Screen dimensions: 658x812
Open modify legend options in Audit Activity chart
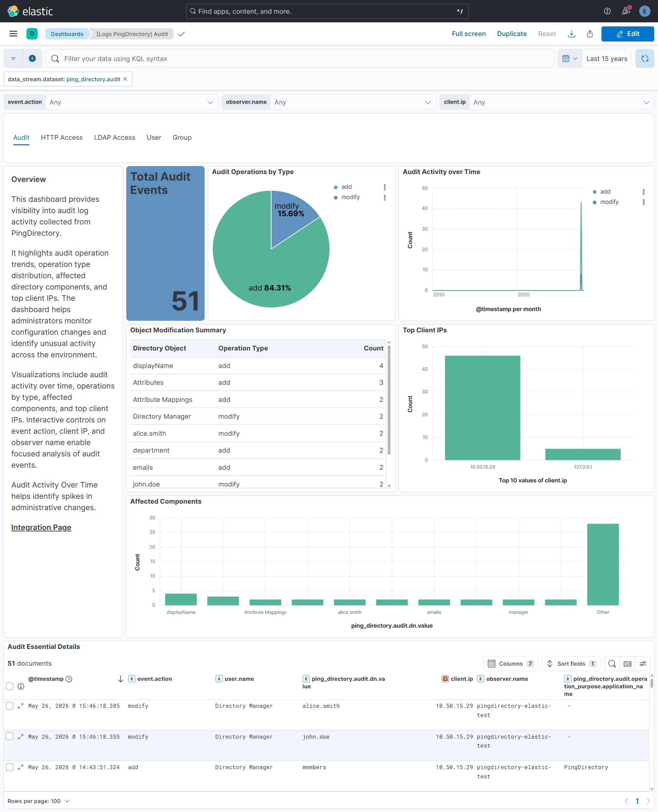(x=644, y=202)
